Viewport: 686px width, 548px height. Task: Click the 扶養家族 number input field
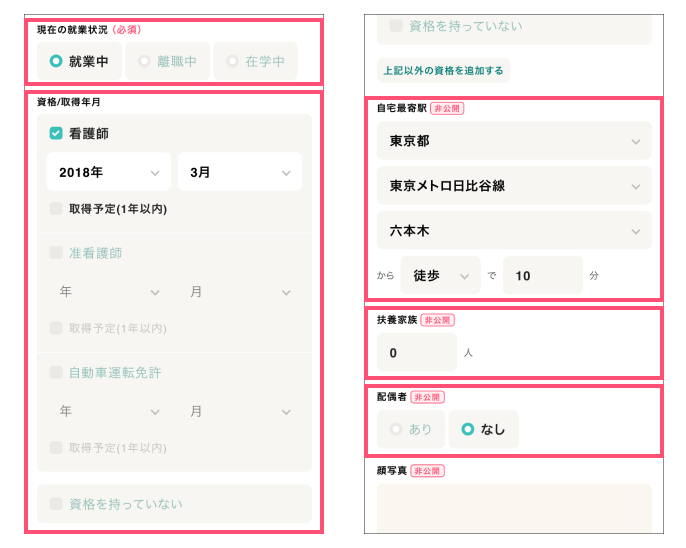coord(416,353)
